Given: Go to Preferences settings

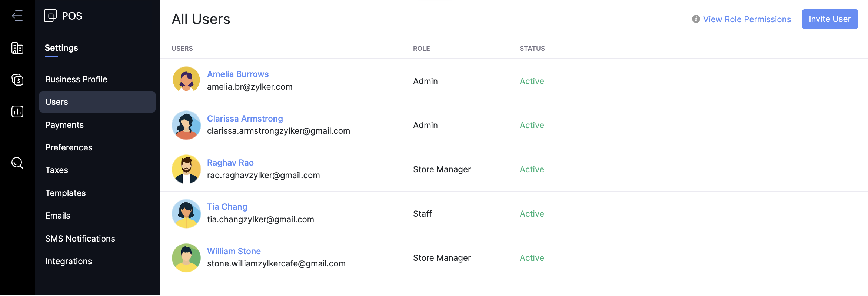Looking at the screenshot, I should 69,147.
